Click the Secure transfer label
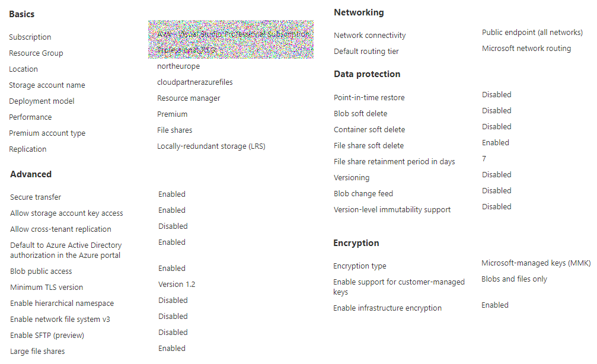597x364 pixels. coord(36,197)
